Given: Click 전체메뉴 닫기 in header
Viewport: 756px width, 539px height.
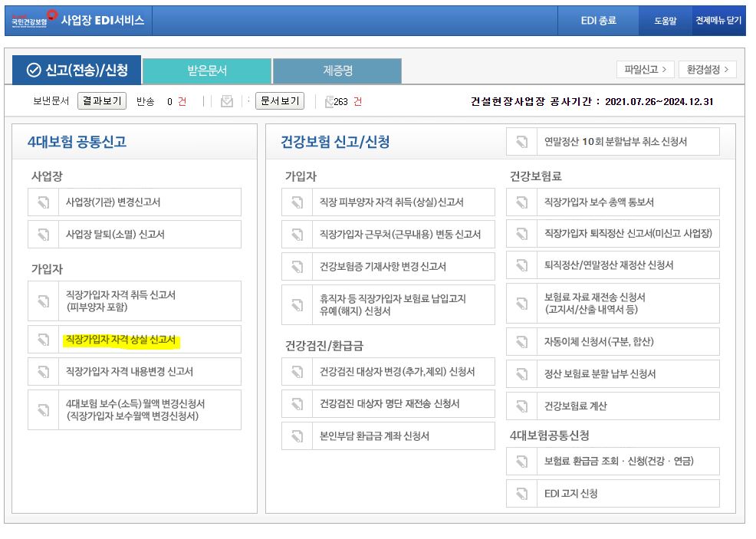Looking at the screenshot, I should coord(718,21).
